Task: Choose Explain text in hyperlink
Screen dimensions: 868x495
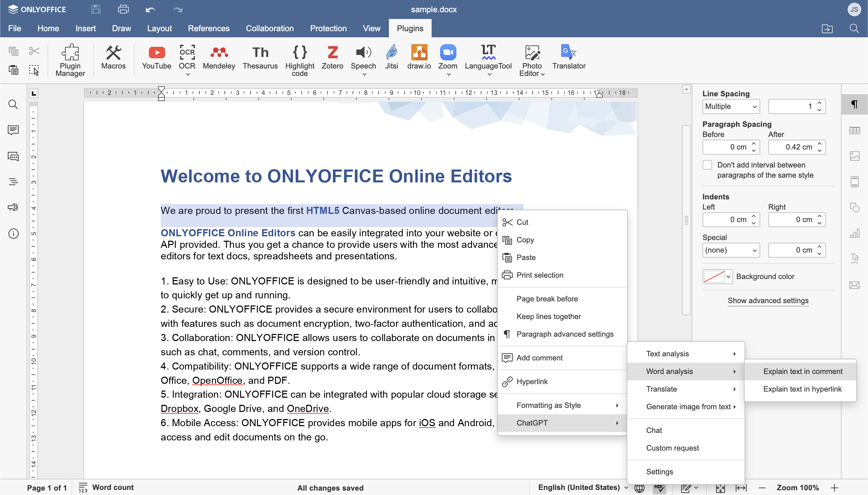Action: [x=800, y=389]
